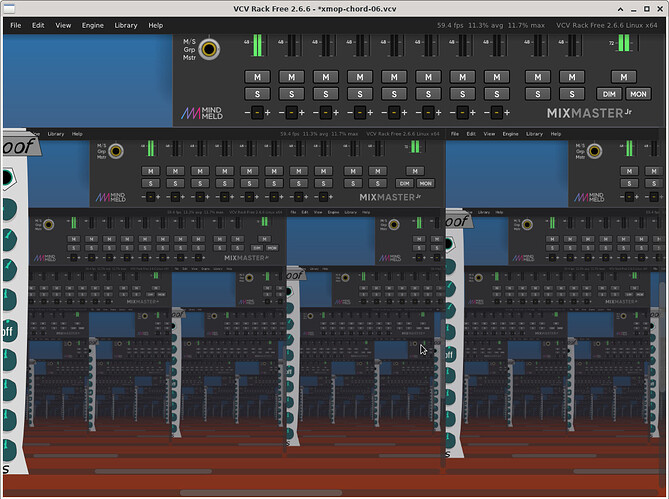The width and height of the screenshot is (669, 499).
Task: Click the master fader labeled 72
Action: [x=624, y=44]
